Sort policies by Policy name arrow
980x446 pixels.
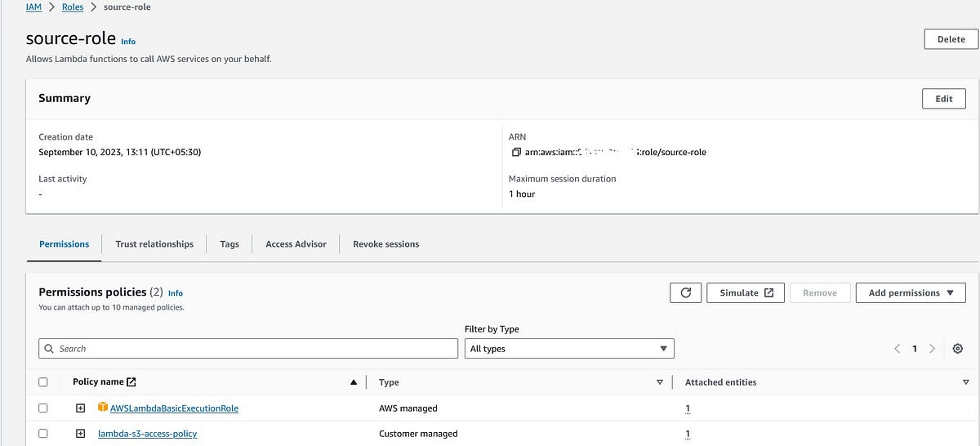353,382
